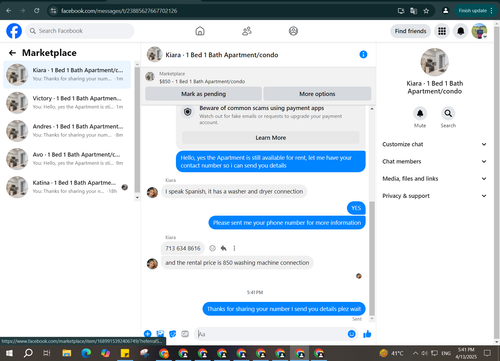The height and width of the screenshot is (361, 500).
Task: Open the $850 listing banner under Marketplace
Action: coord(258,77)
